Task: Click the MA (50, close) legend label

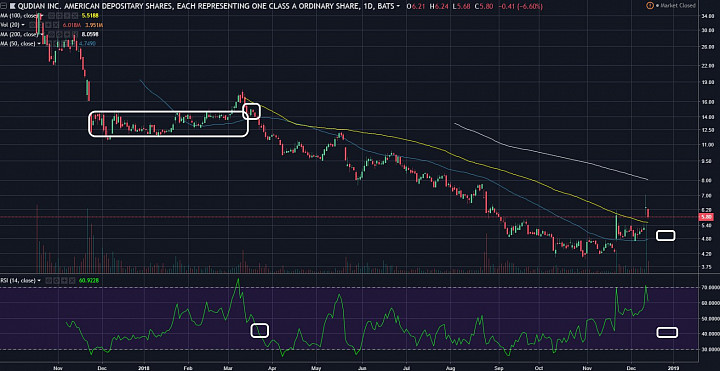Action: click(x=17, y=43)
